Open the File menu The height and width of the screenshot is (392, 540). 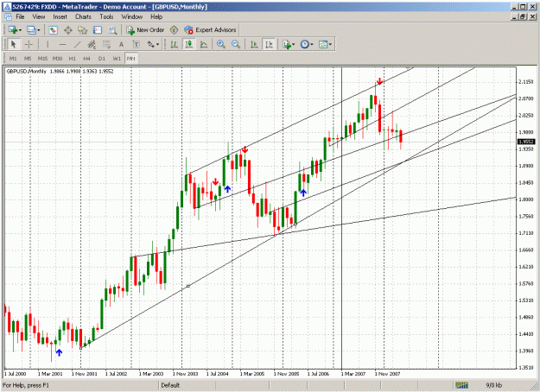pyautogui.click(x=20, y=16)
